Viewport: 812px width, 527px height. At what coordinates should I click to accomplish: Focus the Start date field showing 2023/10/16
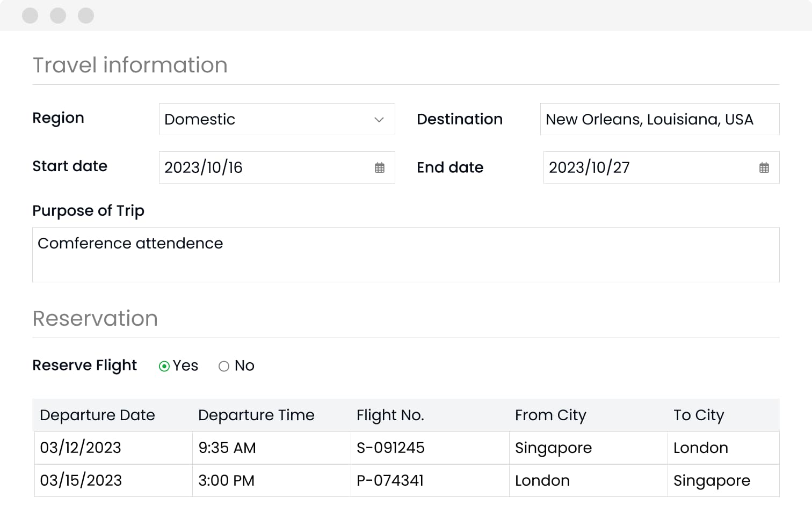click(x=263, y=167)
